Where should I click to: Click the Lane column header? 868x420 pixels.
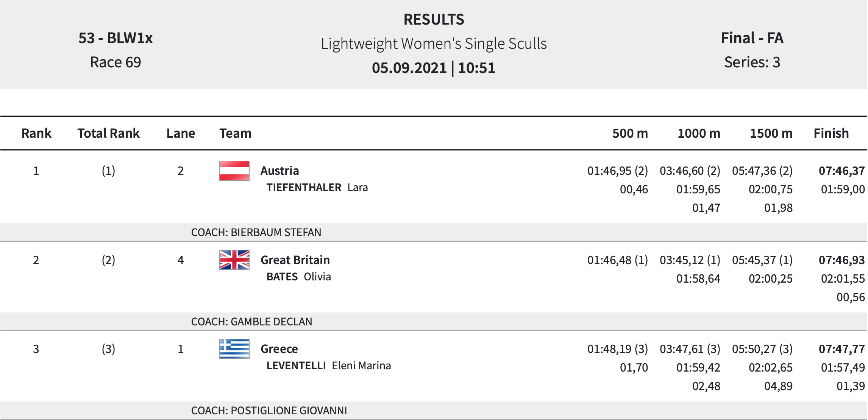pyautogui.click(x=181, y=133)
